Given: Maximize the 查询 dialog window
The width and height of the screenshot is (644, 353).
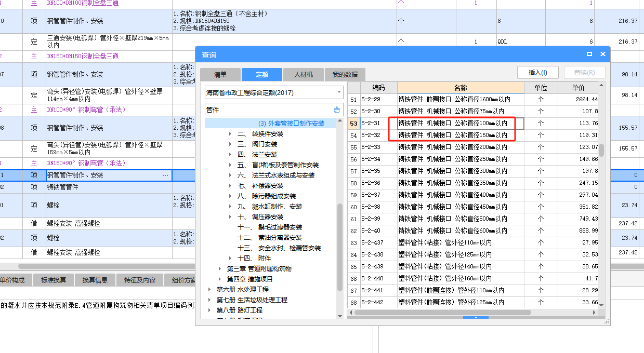Looking at the screenshot, I should 589,54.
